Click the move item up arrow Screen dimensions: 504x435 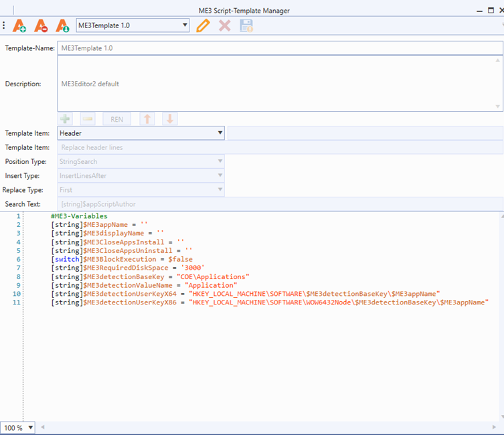click(147, 119)
